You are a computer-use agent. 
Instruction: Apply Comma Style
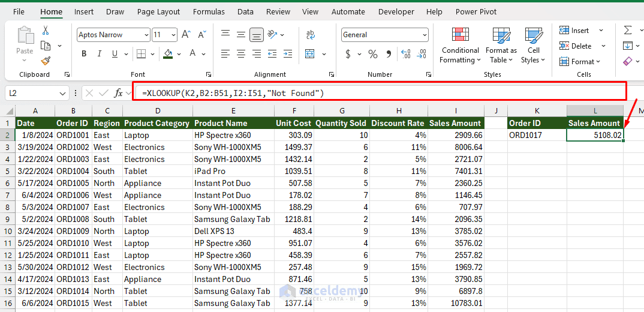tap(389, 54)
